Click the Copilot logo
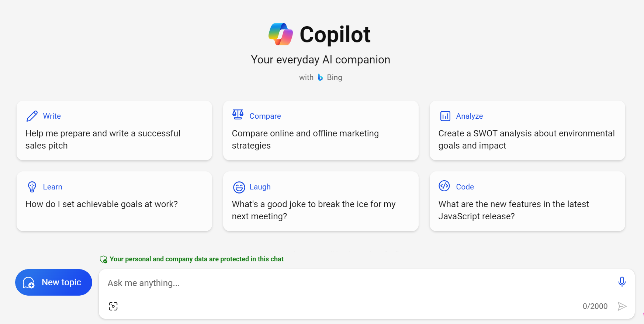Image resolution: width=644 pixels, height=324 pixels. (x=280, y=34)
